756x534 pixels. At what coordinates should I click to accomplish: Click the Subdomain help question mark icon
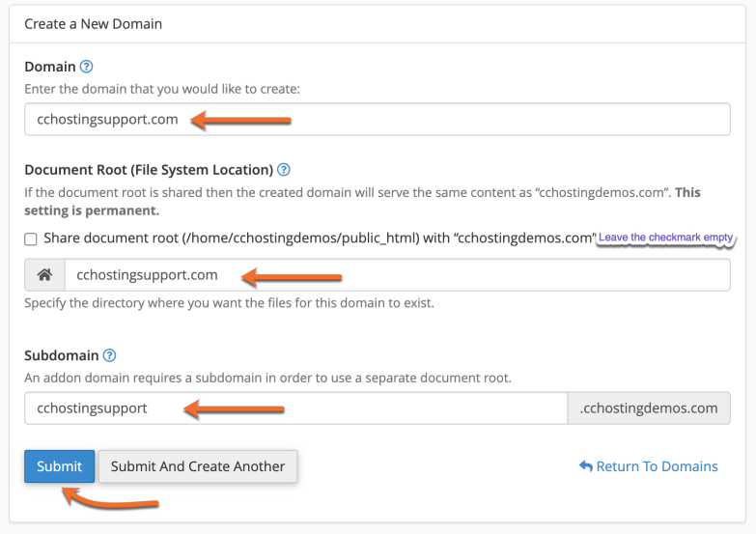(109, 355)
